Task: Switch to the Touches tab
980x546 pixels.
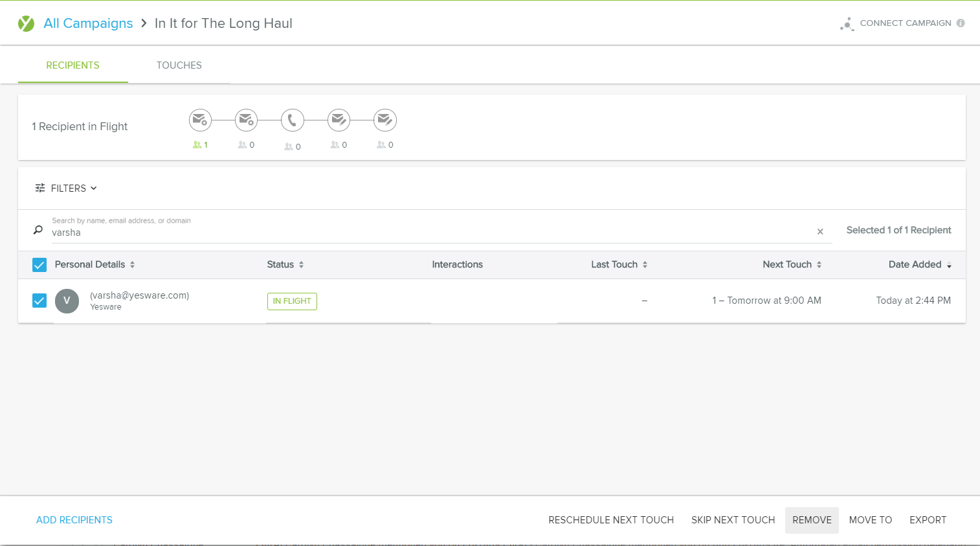Action: click(x=179, y=65)
